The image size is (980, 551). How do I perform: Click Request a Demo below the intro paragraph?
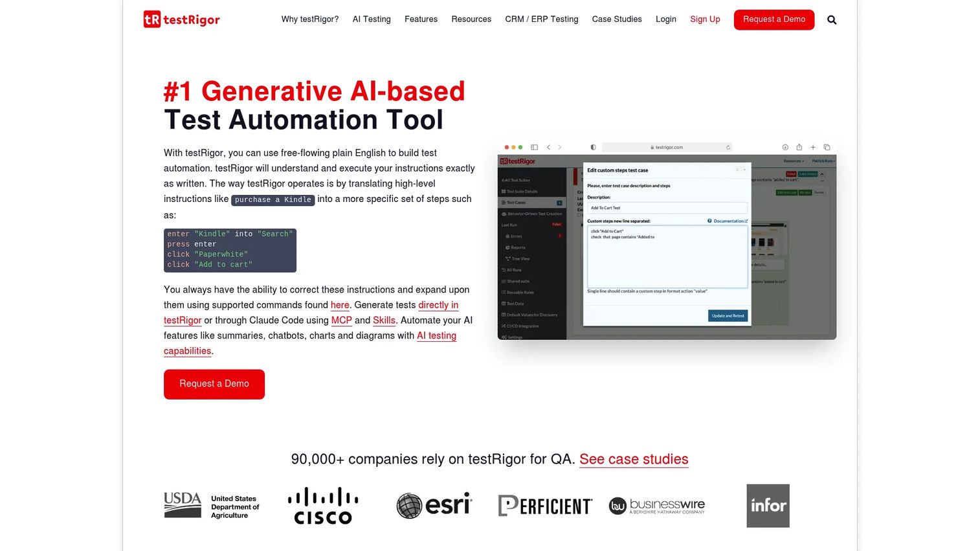[214, 384]
